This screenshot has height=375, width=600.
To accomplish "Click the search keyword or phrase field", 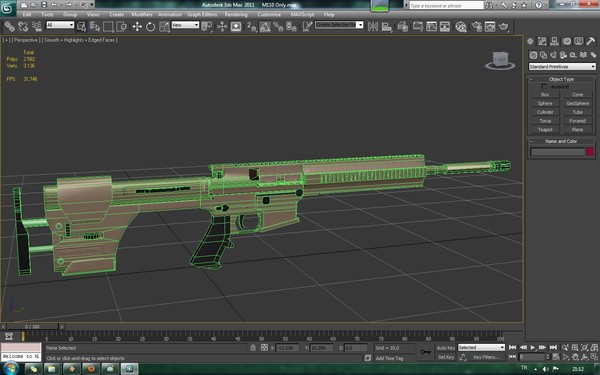I will (x=446, y=5).
